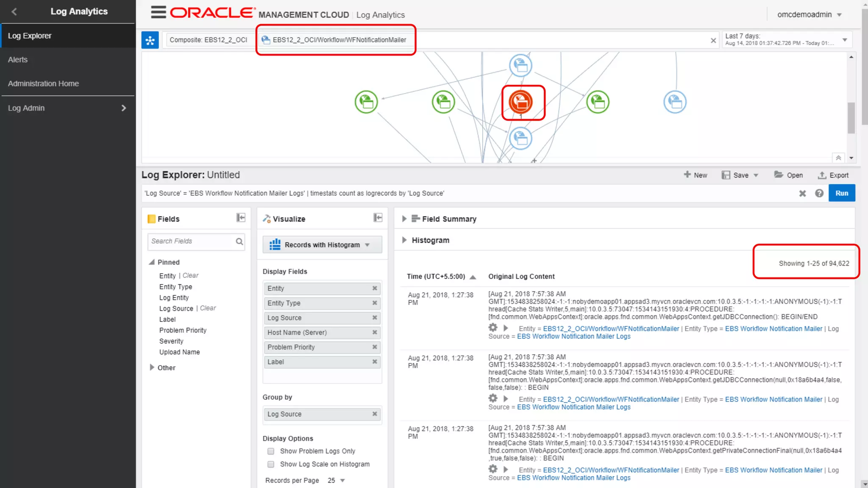This screenshot has height=488, width=868.
Task: Select Problem Priority pinned field
Action: [183, 330]
